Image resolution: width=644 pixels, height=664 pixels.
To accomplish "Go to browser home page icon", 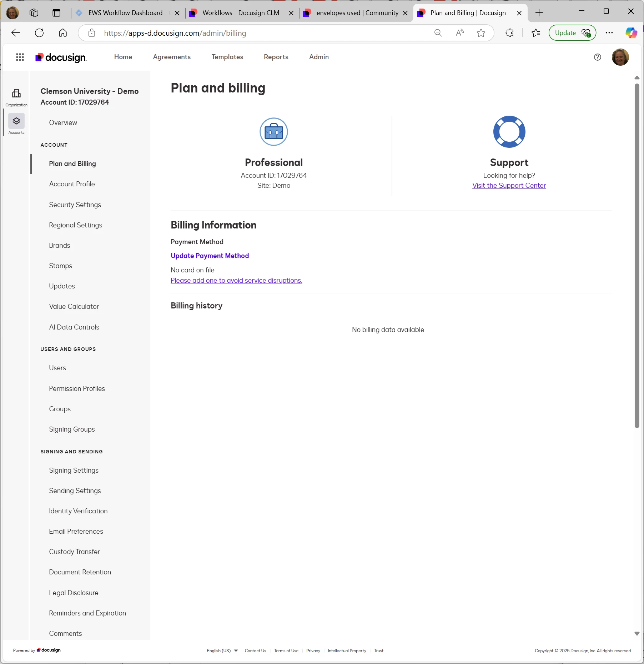I will coord(63,33).
